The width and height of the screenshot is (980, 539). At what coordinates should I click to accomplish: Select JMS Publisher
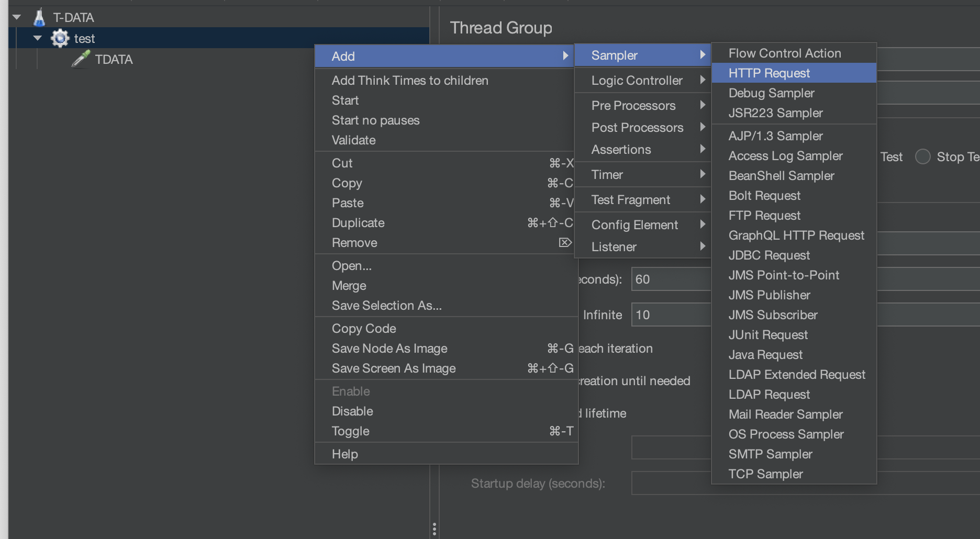[x=794, y=295]
